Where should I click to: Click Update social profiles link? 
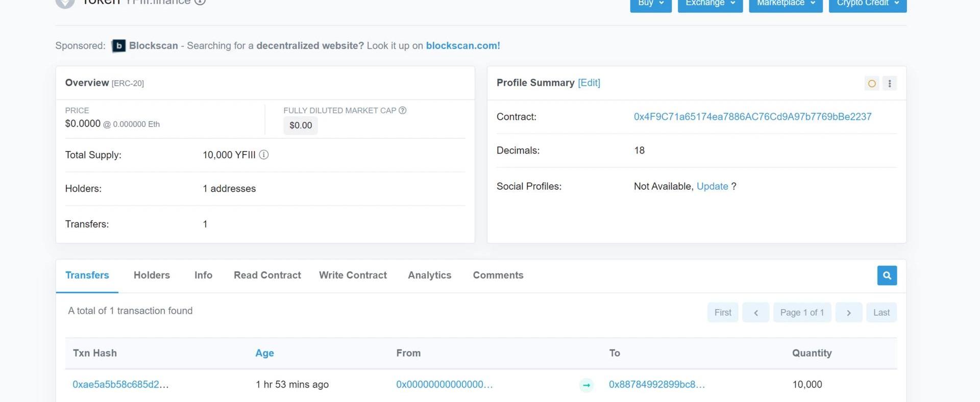click(x=712, y=186)
